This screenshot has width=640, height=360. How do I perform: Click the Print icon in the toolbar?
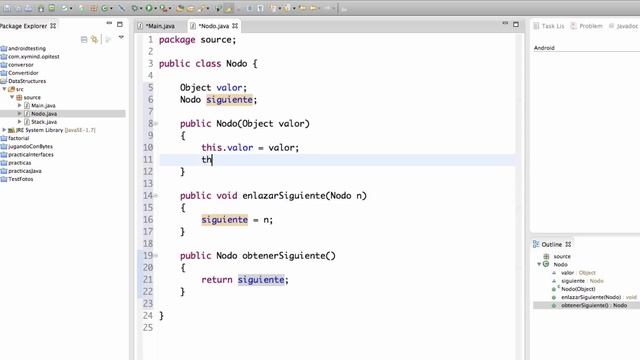click(28, 8)
